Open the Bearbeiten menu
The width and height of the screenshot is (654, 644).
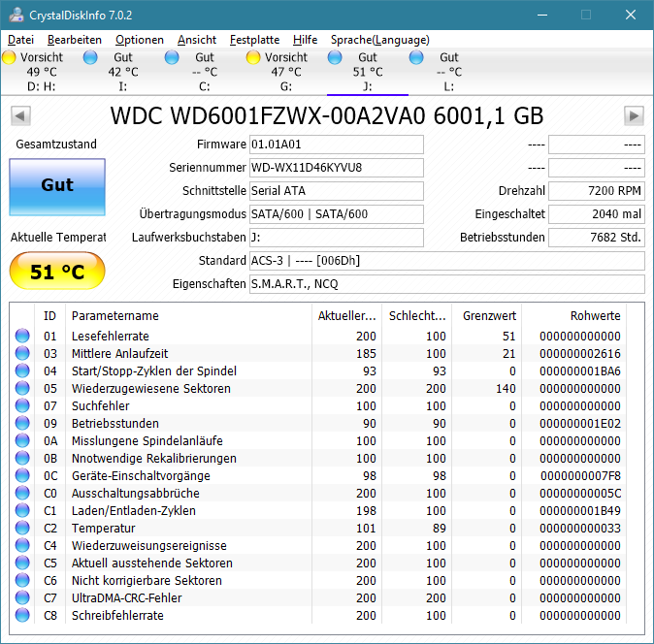(75, 40)
